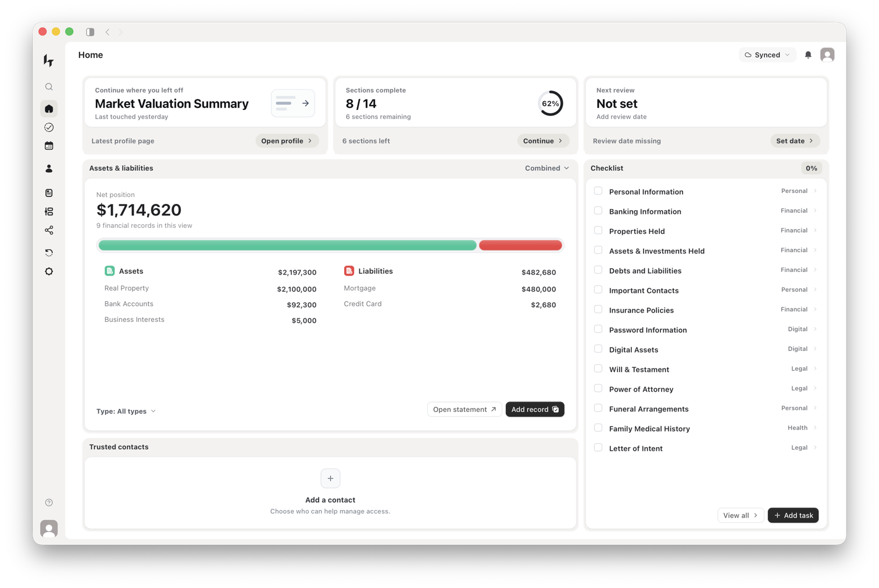Tick the Will & Testament checkbox
The image size is (879, 588).
click(x=598, y=368)
